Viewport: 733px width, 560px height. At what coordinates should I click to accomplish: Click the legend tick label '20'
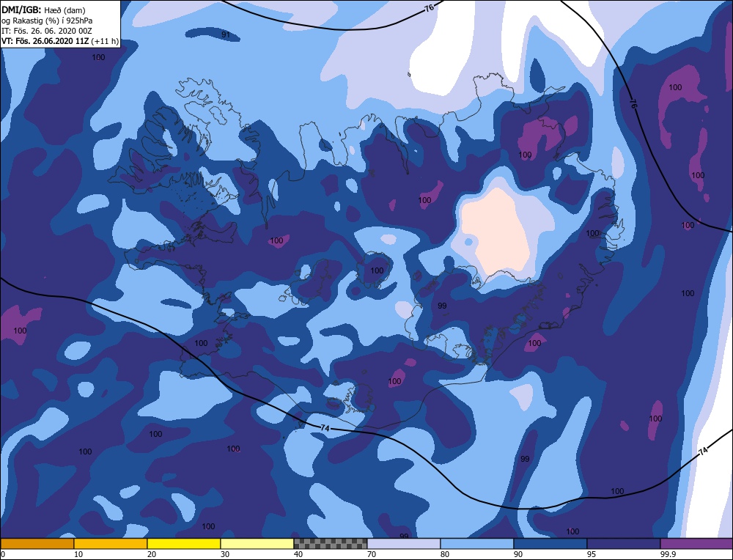coord(152,554)
